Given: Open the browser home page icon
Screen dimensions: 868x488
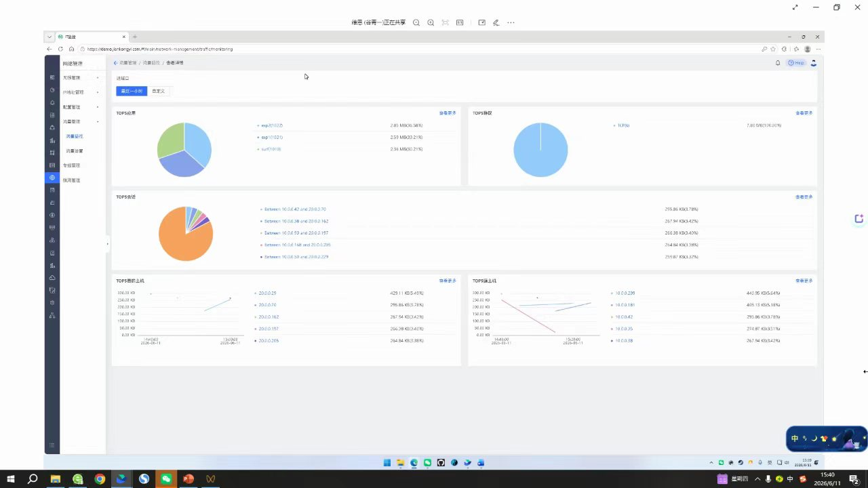Looking at the screenshot, I should tap(71, 49).
